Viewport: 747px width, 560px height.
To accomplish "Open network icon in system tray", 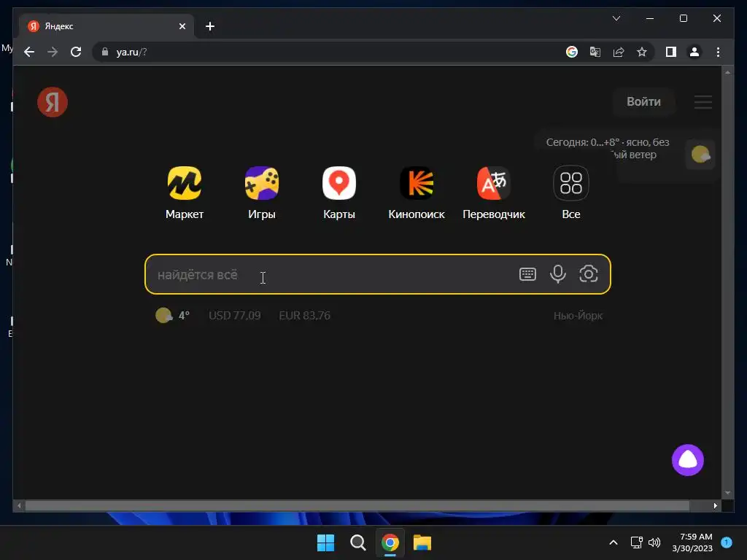I will pos(636,542).
